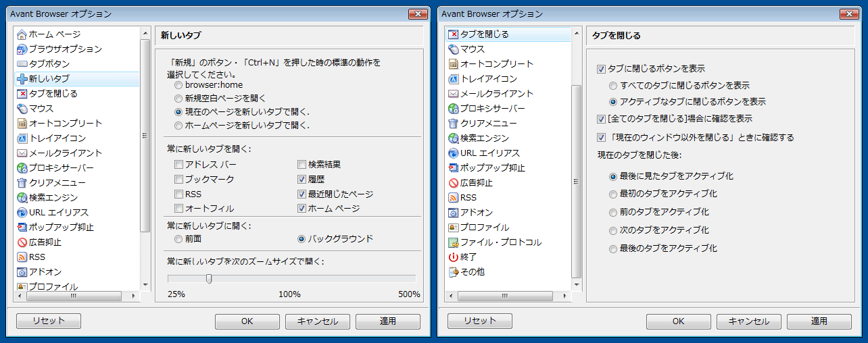
Task: Click the プロファイル icon in right window
Action: [x=454, y=228]
